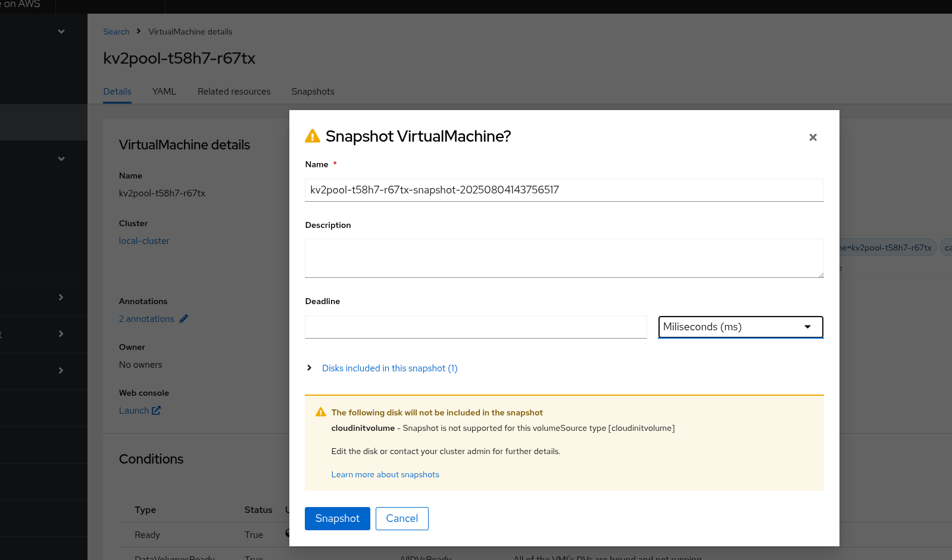Open the local-cluster link
The image size is (952, 560).
[x=144, y=241]
